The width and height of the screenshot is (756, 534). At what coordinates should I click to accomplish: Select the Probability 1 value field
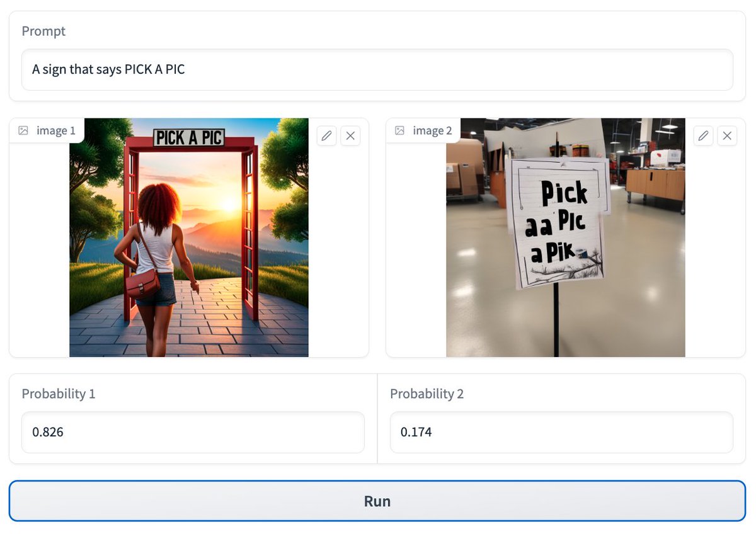click(192, 432)
